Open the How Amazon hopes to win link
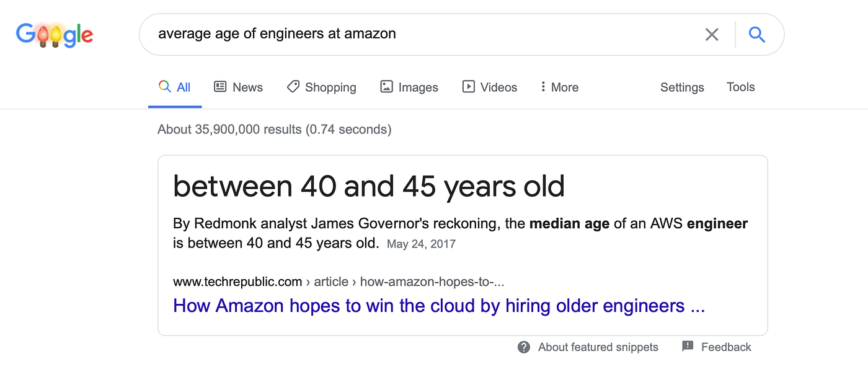The height and width of the screenshot is (369, 868). [439, 306]
